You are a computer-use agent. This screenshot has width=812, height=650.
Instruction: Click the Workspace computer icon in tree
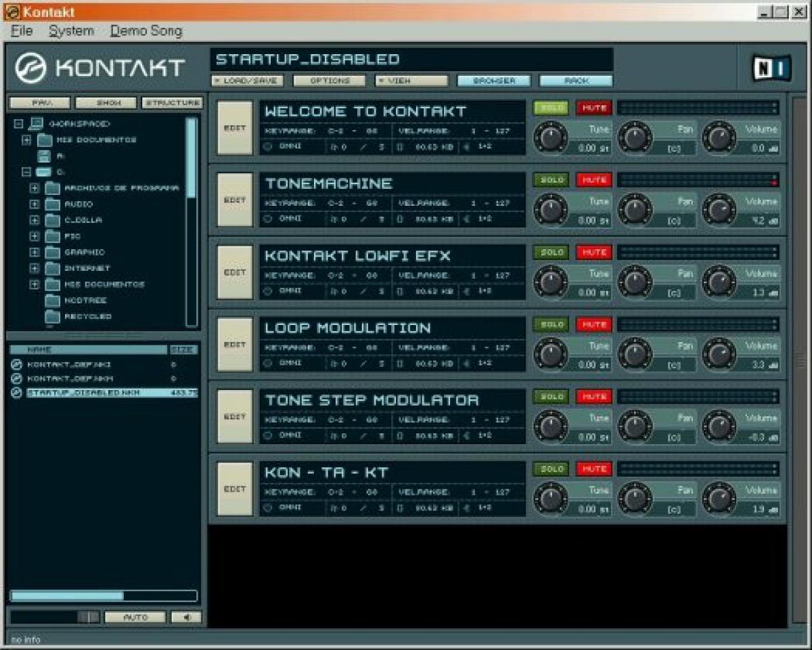coord(37,123)
